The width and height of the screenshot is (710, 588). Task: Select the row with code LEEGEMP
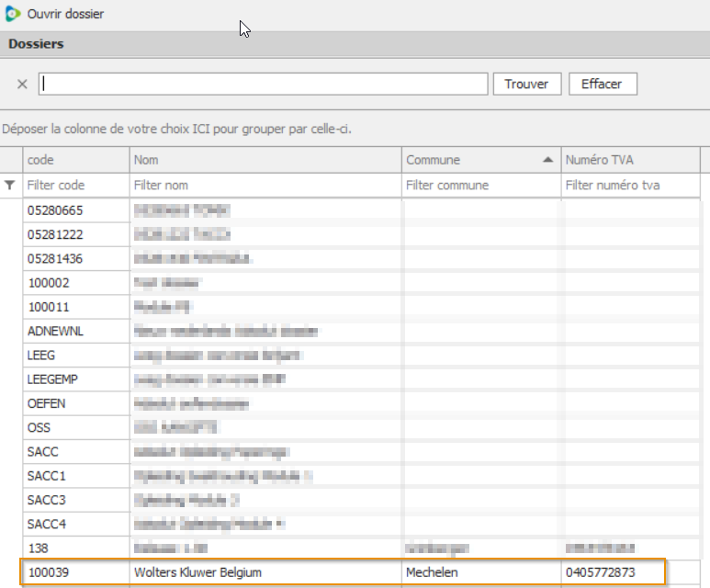tap(361, 379)
